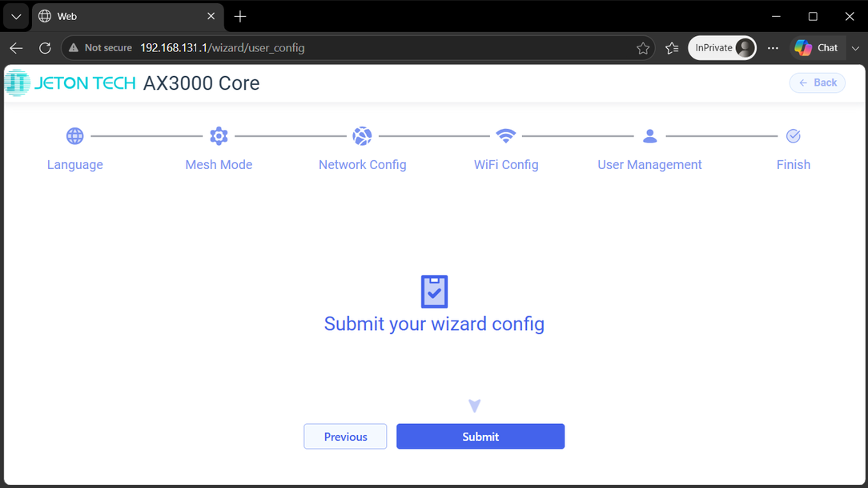Viewport: 868px width, 488px height.
Task: Click the Language globe step icon
Action: (74, 135)
